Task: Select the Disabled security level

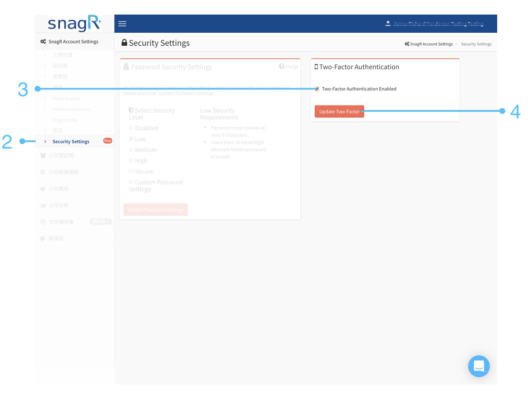Action: click(131, 128)
